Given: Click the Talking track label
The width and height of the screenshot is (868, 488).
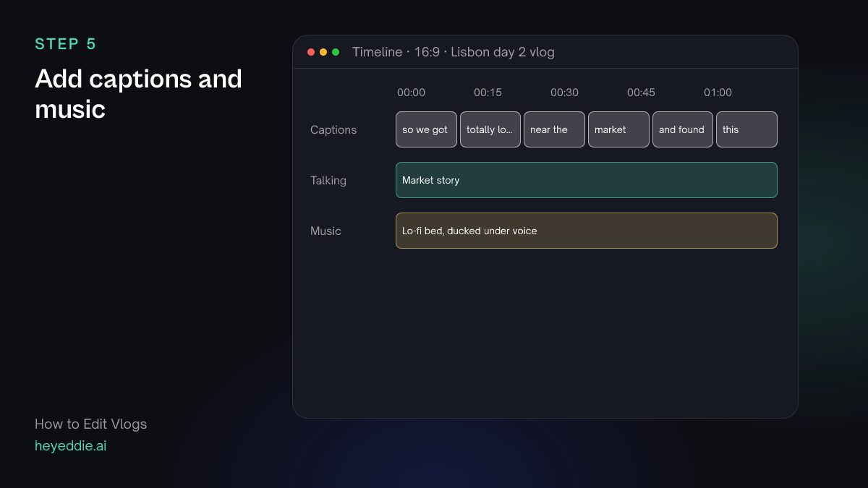Looking at the screenshot, I should coord(328,181).
